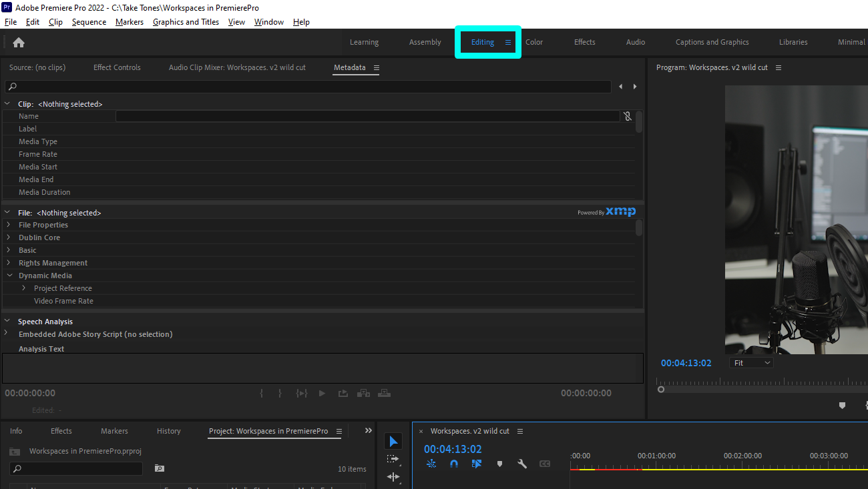Click the clip Name input field

(368, 116)
